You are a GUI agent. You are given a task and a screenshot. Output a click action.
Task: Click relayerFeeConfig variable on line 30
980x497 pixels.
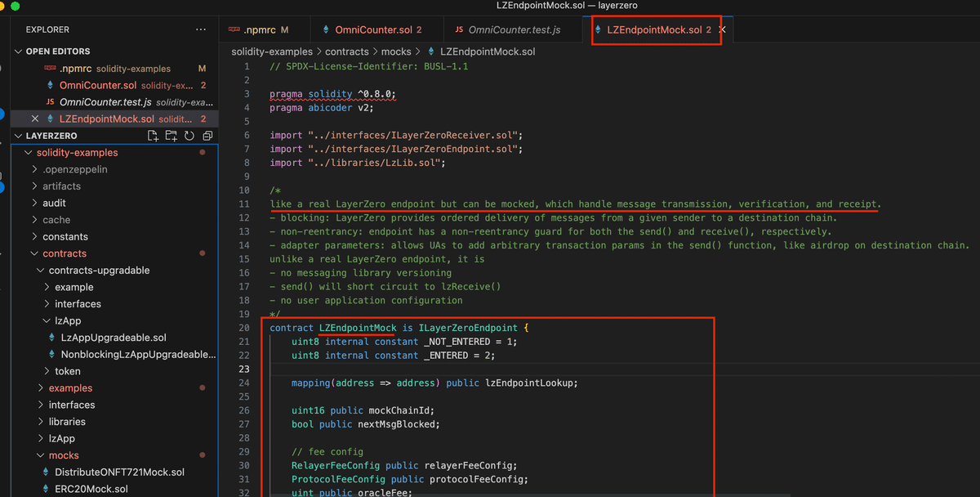tap(469, 466)
